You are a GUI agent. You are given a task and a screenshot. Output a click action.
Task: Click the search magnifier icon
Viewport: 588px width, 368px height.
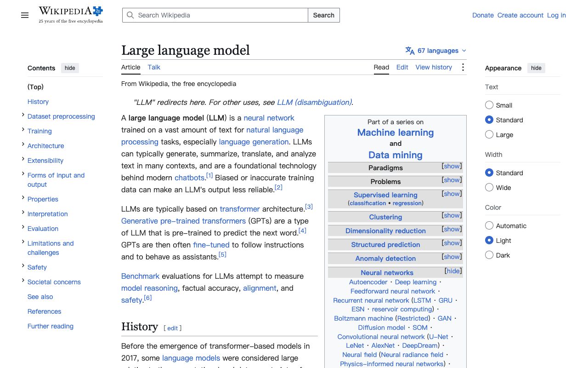130,15
